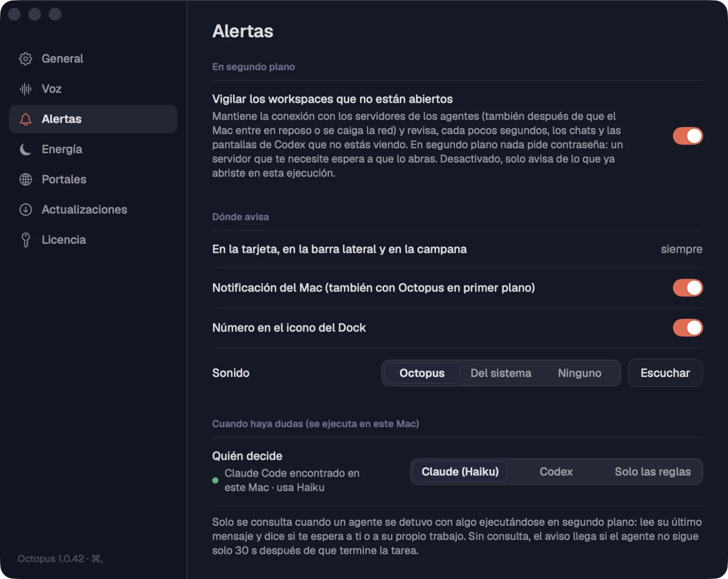Click the Alertas page title
Image resolution: width=728 pixels, height=579 pixels.
243,31
